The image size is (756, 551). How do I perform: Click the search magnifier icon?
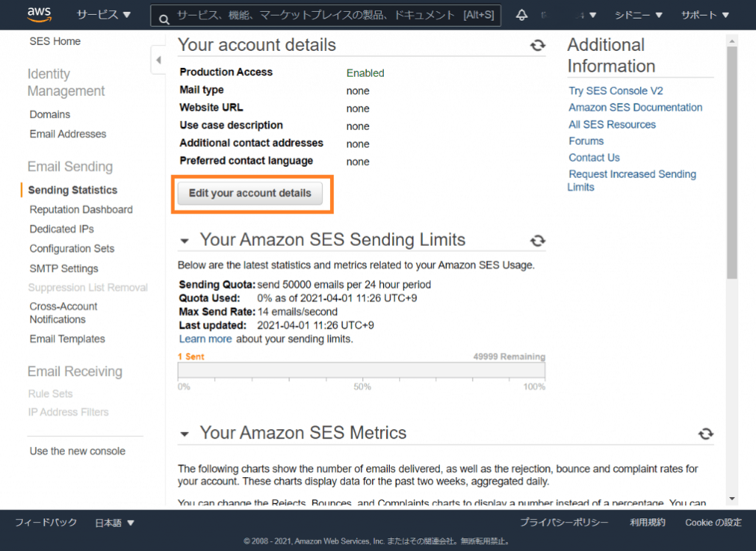pyautogui.click(x=164, y=19)
